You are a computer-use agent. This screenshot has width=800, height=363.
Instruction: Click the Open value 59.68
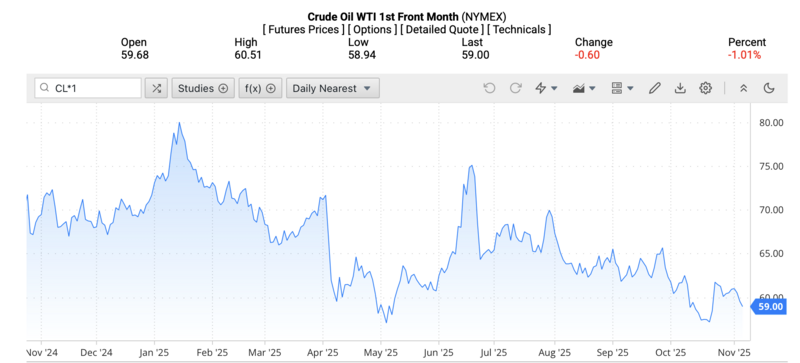(135, 55)
